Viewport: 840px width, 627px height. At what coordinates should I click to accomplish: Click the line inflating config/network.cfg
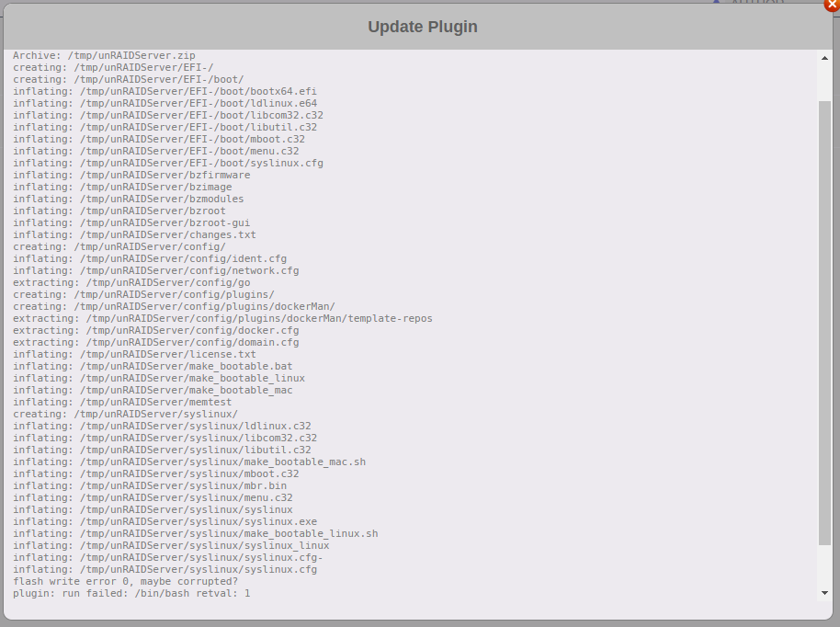[x=156, y=270]
